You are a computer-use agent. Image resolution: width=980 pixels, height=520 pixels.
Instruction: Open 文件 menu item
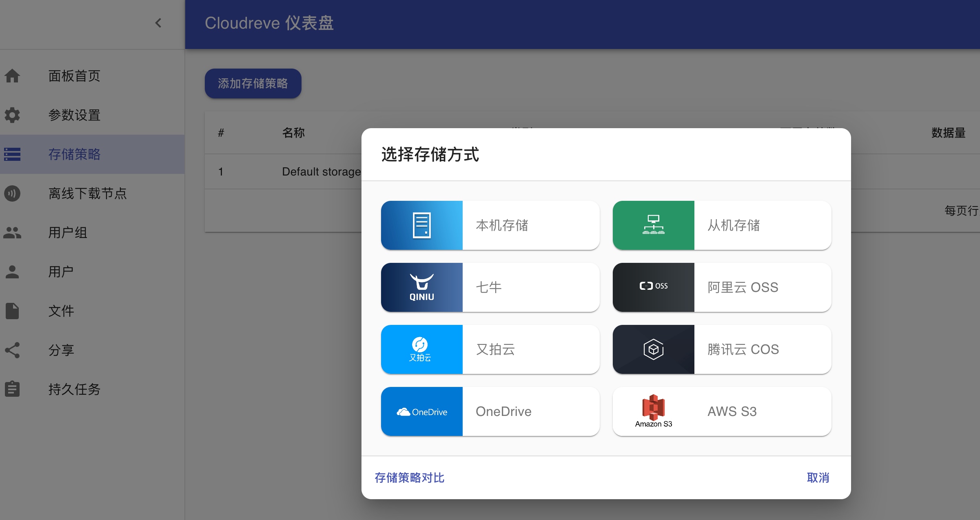coord(92,311)
